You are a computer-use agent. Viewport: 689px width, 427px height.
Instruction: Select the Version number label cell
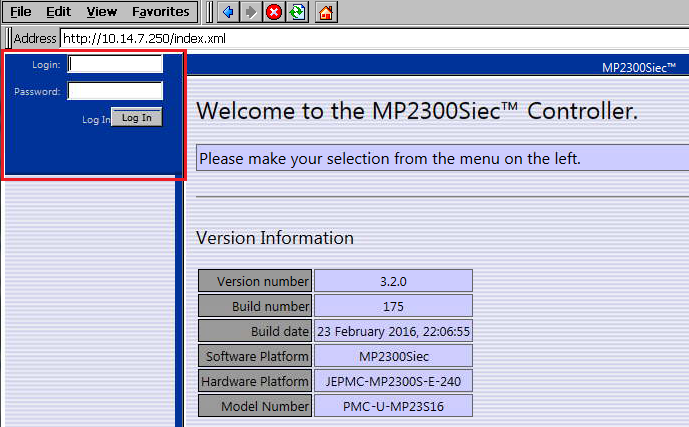click(255, 281)
